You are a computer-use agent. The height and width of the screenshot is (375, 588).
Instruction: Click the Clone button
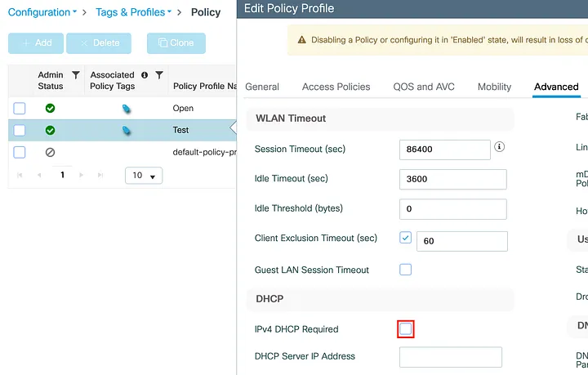tap(176, 43)
